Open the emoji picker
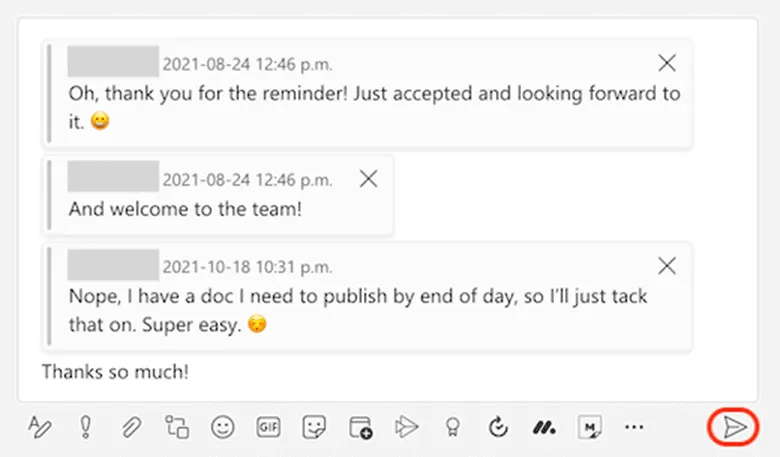Viewport: 780px width, 457px height. pyautogui.click(x=222, y=427)
